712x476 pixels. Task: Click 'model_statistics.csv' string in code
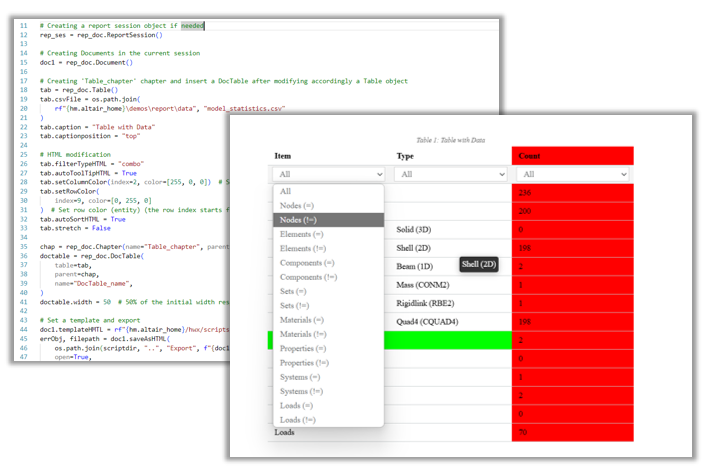coord(244,109)
